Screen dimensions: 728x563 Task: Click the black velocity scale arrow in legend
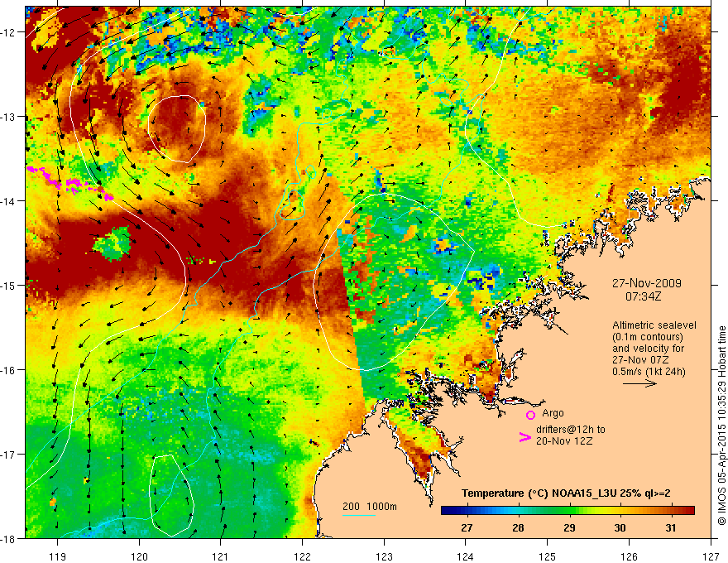[x=639, y=383]
